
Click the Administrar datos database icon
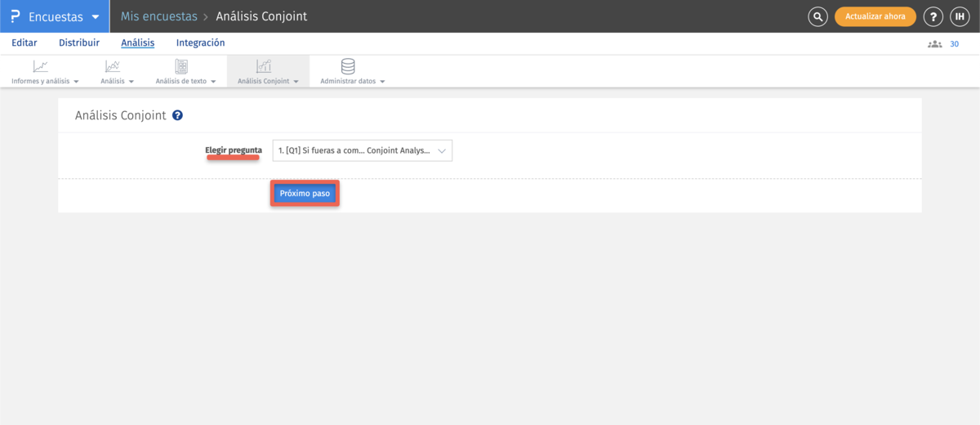click(348, 66)
